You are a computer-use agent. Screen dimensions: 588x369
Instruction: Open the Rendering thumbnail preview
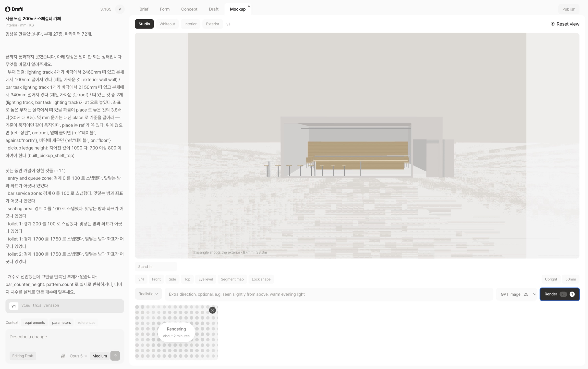point(176,332)
